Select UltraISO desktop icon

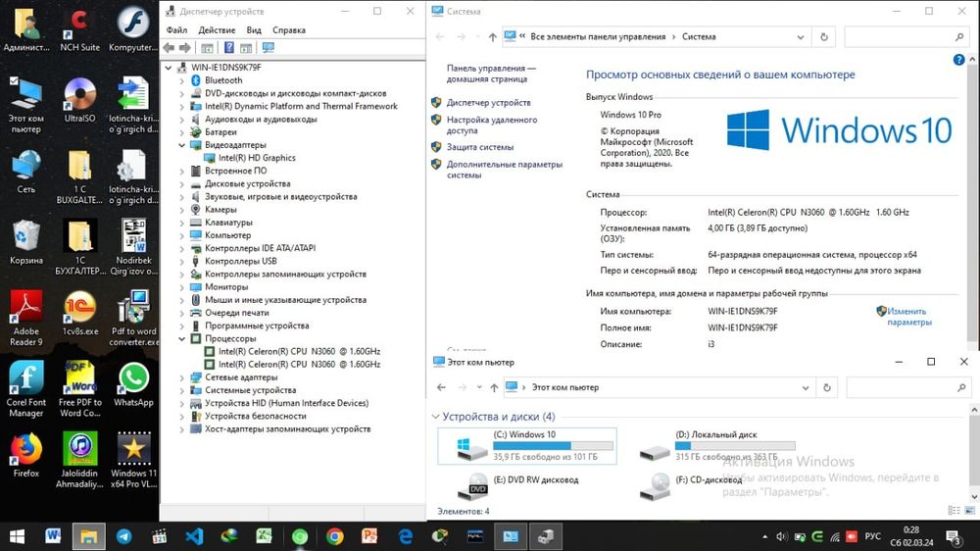[79, 100]
